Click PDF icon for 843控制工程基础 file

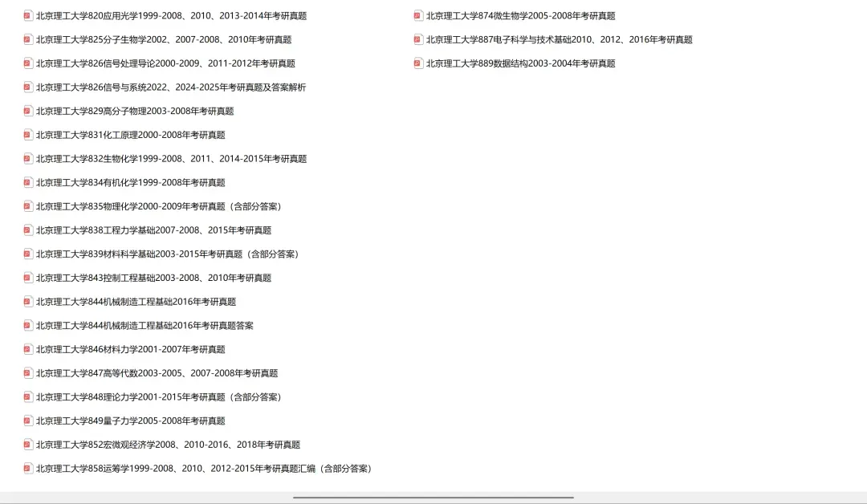point(27,278)
